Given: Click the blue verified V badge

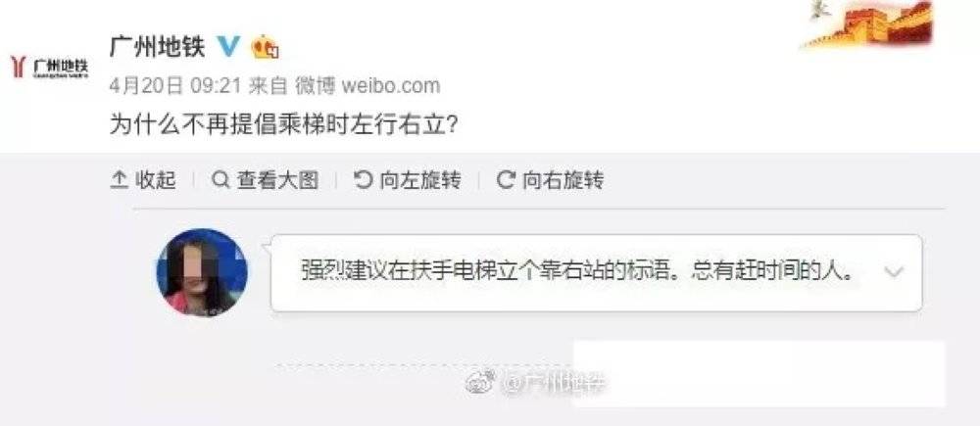Looking at the screenshot, I should pos(228,46).
